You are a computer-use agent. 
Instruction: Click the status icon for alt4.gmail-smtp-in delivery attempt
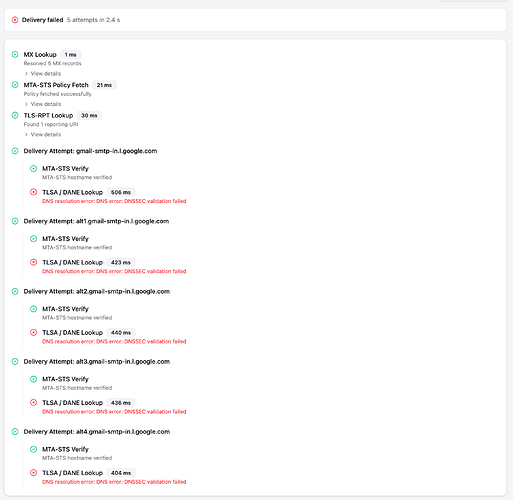tap(15, 432)
